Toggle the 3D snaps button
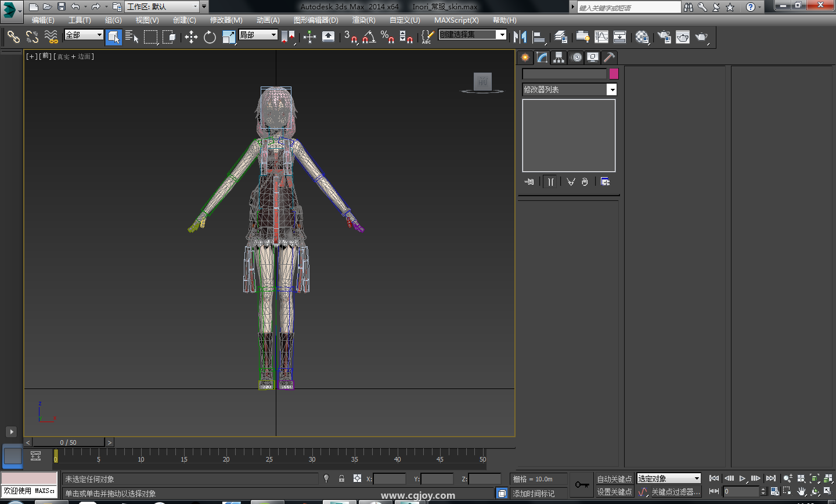 pyautogui.click(x=350, y=37)
